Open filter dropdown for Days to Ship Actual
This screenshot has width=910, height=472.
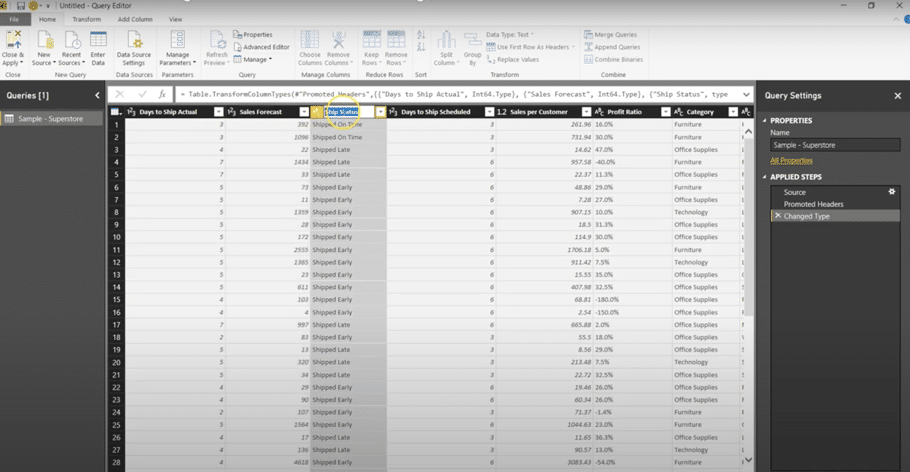click(x=218, y=112)
